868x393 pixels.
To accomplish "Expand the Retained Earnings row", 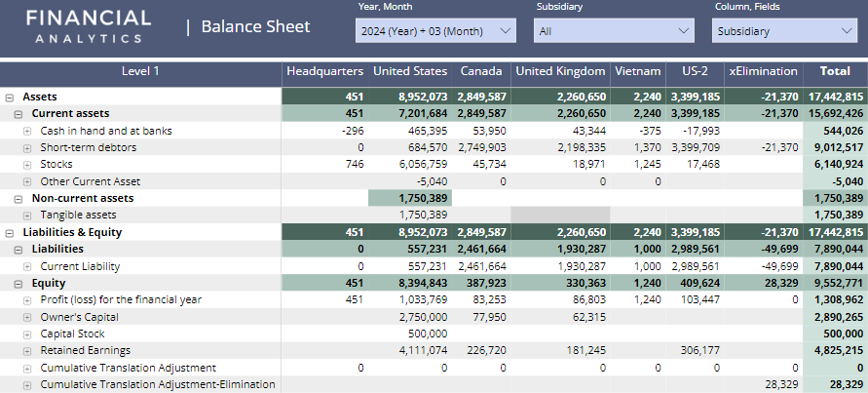I will click(x=27, y=350).
